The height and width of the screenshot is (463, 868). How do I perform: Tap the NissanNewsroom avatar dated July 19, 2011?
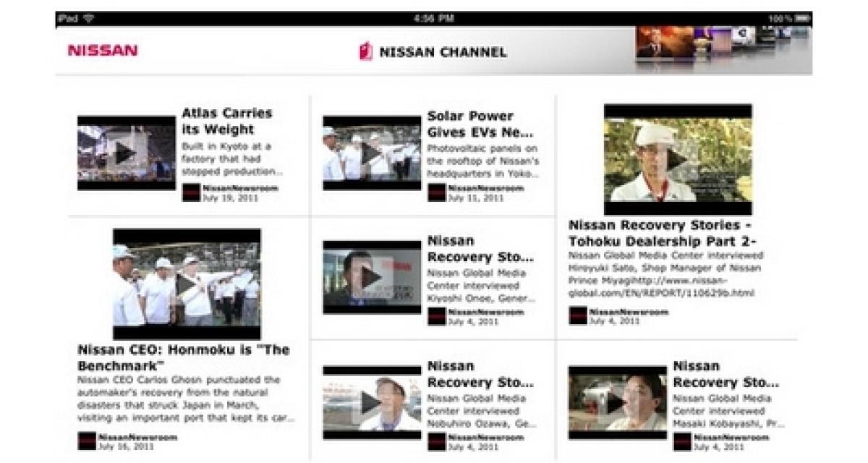click(x=191, y=192)
